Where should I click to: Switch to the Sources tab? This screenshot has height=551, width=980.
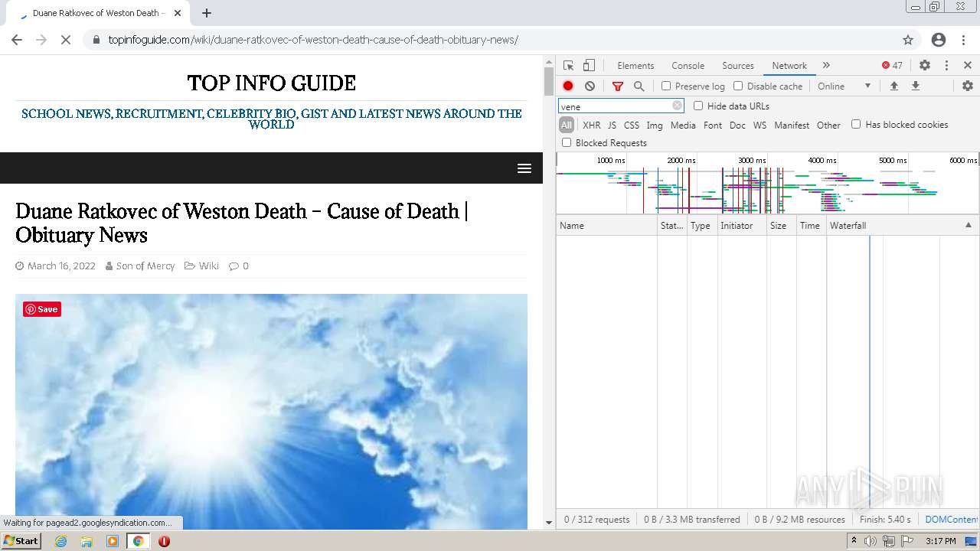click(x=738, y=66)
